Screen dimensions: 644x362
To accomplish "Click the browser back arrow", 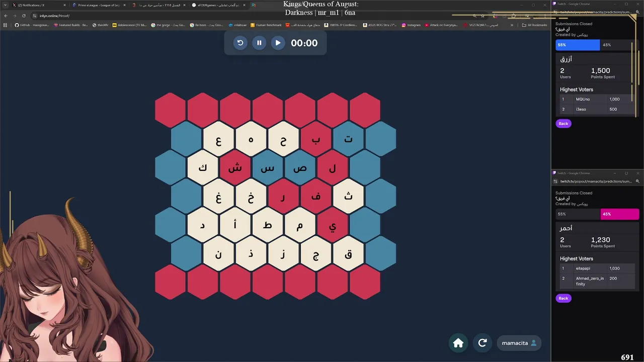I will pos(6,16).
